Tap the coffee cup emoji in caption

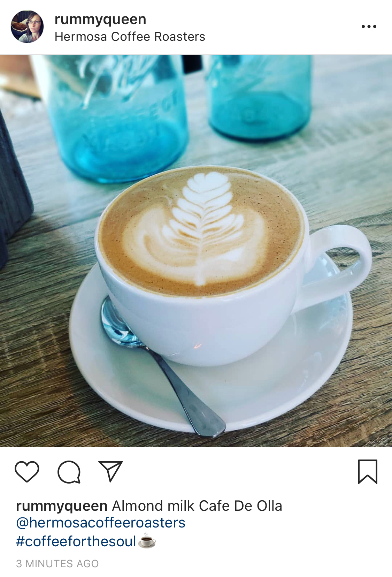pyautogui.click(x=147, y=541)
